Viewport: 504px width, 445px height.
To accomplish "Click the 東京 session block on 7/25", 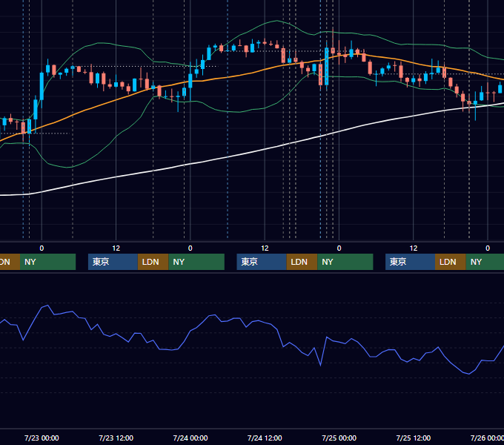I will tap(410, 262).
